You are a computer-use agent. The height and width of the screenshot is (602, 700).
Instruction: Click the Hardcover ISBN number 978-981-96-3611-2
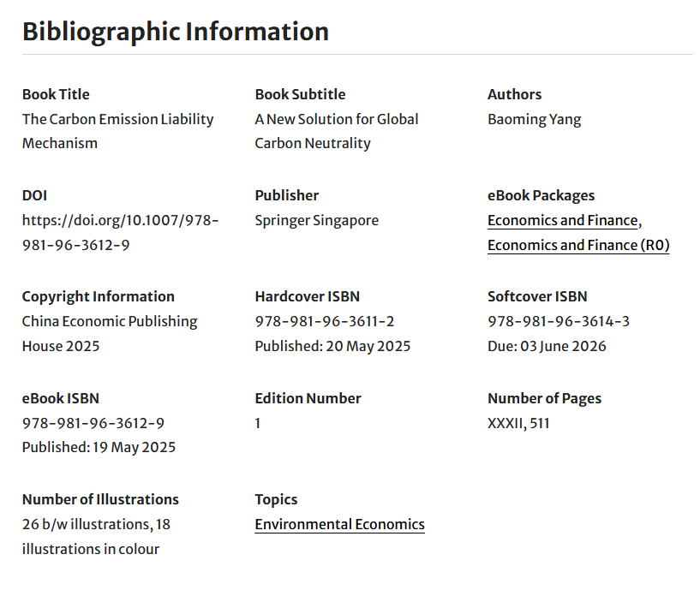(324, 322)
